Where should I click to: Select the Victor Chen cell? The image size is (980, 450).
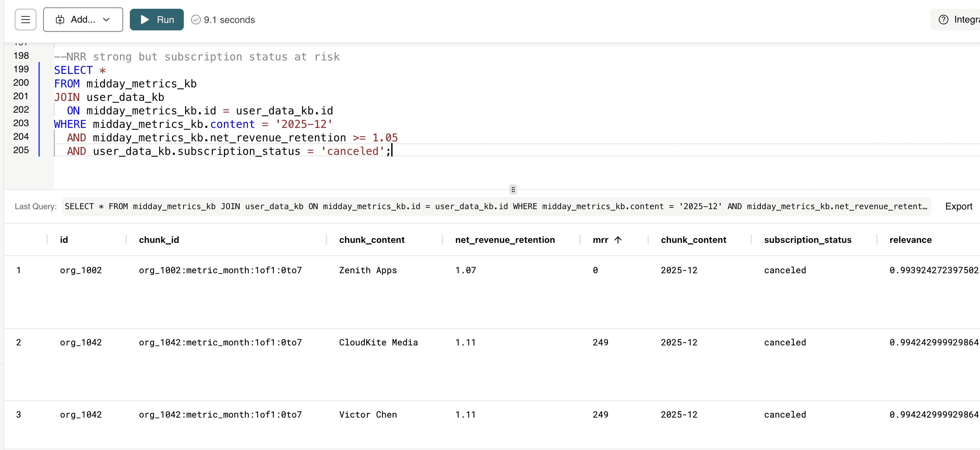368,415
